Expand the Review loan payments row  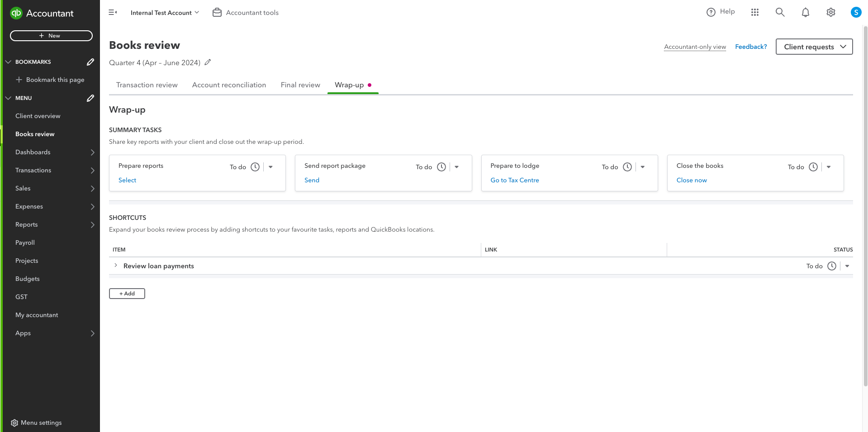[x=116, y=266]
